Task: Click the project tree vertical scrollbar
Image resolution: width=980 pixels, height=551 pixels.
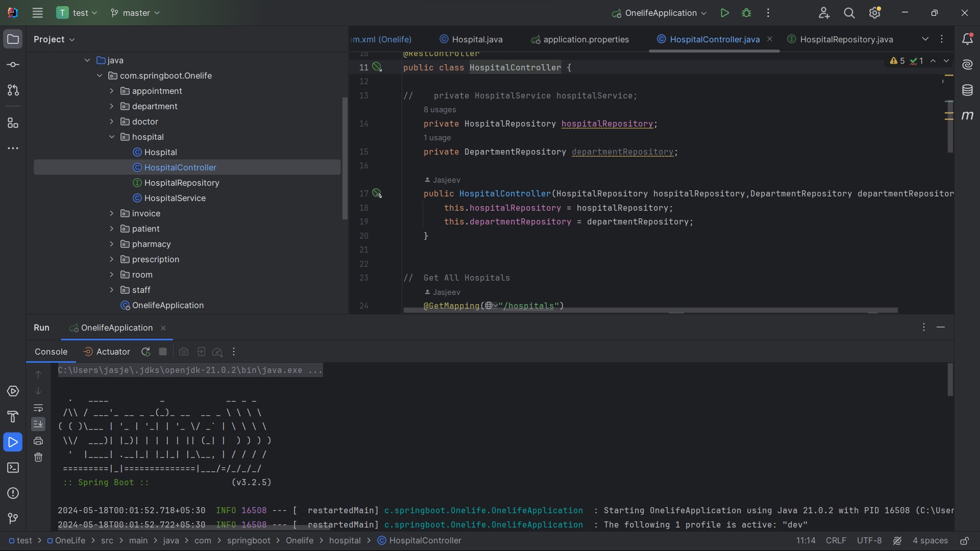Action: pyautogui.click(x=345, y=159)
